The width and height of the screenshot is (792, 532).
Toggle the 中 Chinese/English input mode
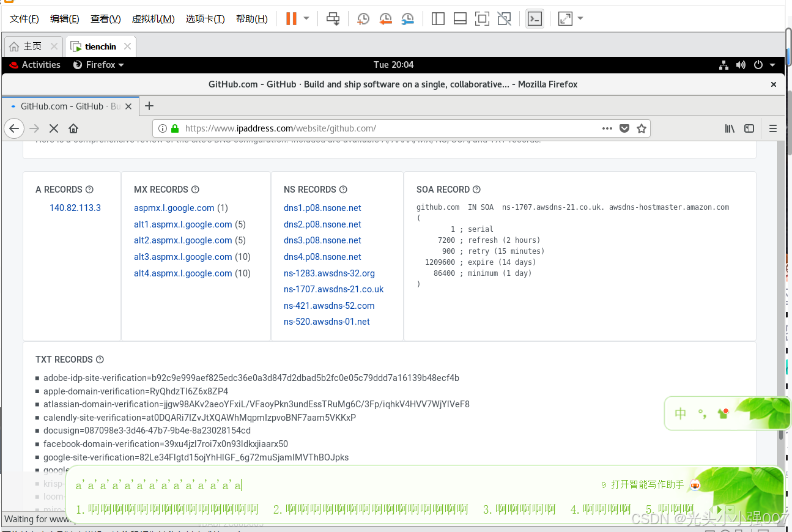681,414
